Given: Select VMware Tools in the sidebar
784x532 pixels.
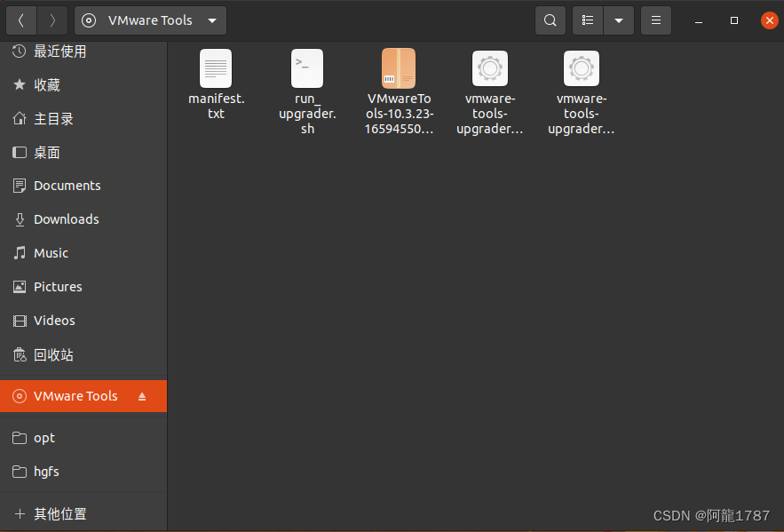Looking at the screenshot, I should pyautogui.click(x=83, y=396).
